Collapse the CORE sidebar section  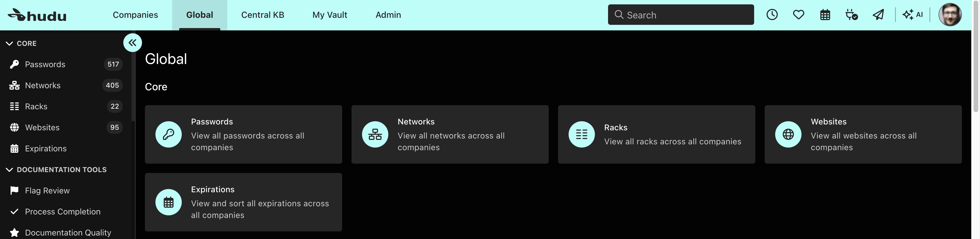(x=22, y=43)
